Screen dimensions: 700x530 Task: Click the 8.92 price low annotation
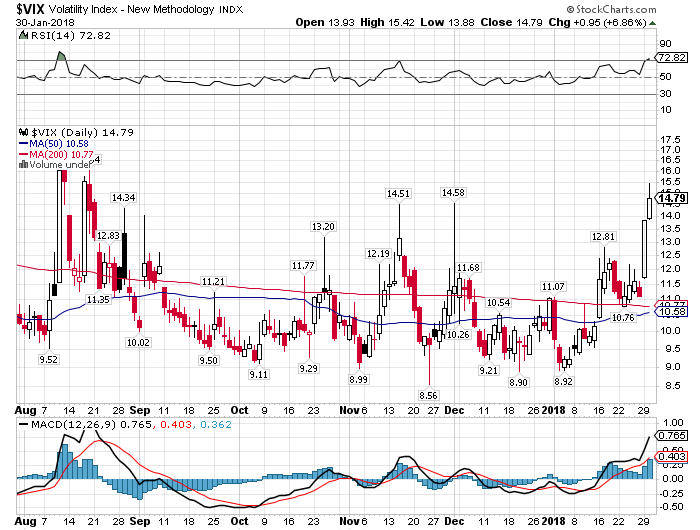tap(563, 382)
